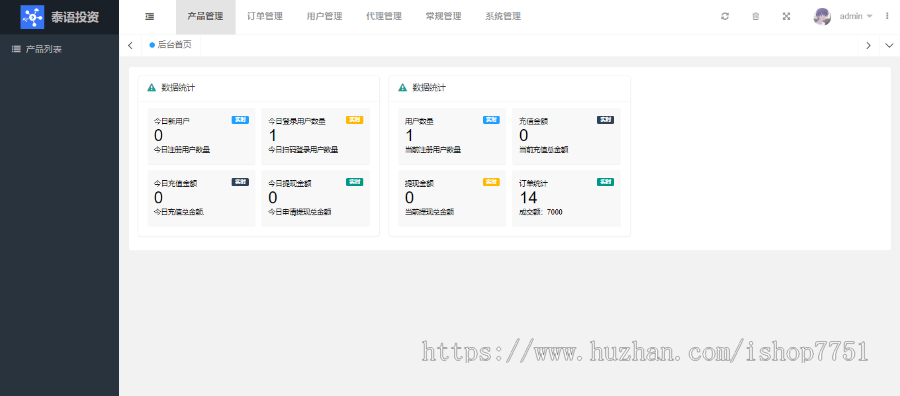
Task: Click the 今日提现金额 card title
Action: pos(289,184)
